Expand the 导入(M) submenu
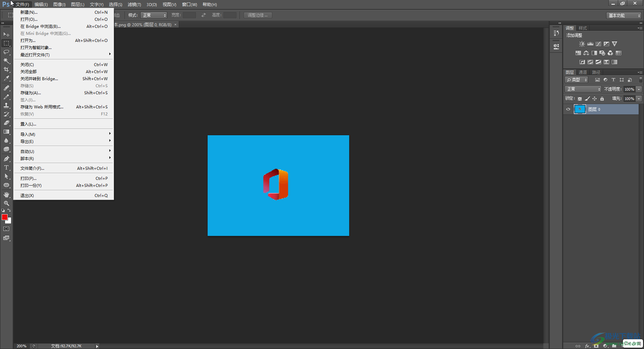644x349 pixels. tap(64, 134)
